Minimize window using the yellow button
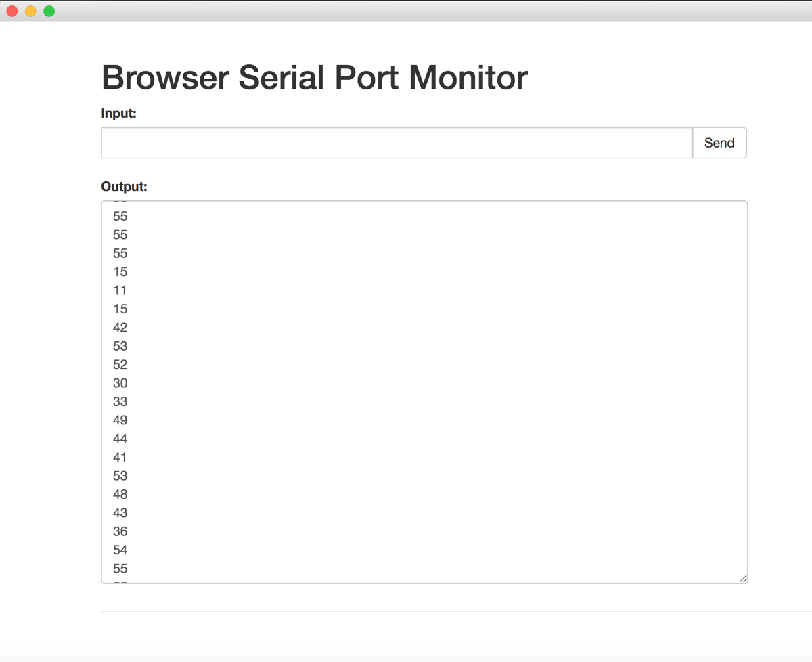Viewport: 812px width, 662px height. click(x=30, y=12)
